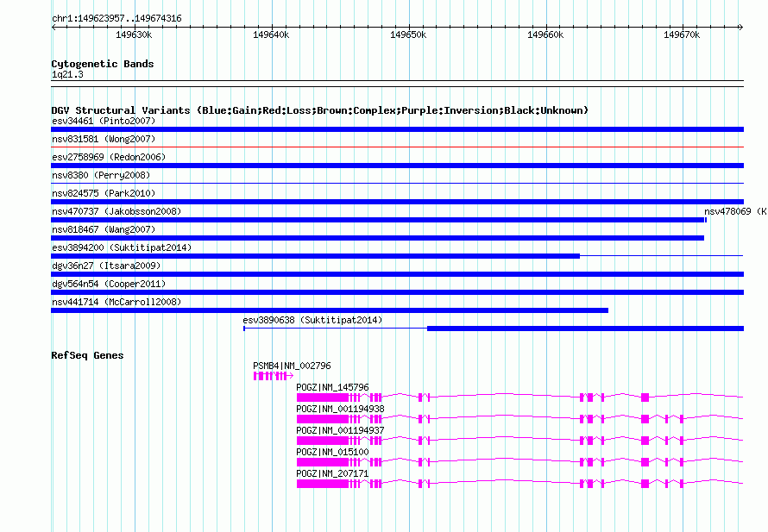Select the 149670k ruler position
768x532 pixels.
[x=682, y=35]
